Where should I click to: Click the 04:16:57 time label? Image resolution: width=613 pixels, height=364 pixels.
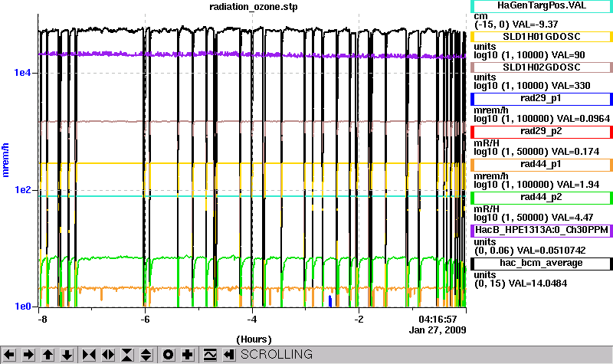tap(438, 320)
